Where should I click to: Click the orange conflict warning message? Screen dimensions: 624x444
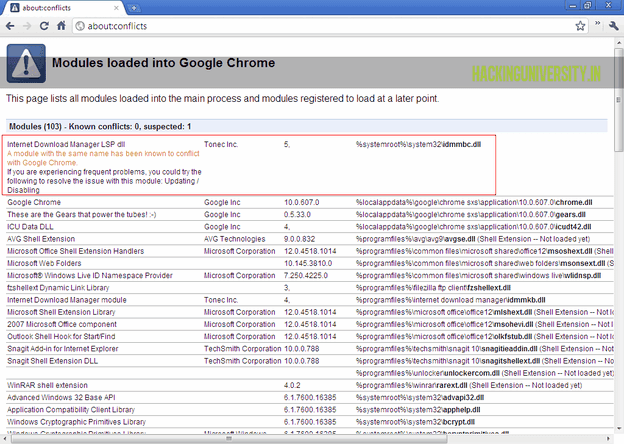(x=103, y=158)
